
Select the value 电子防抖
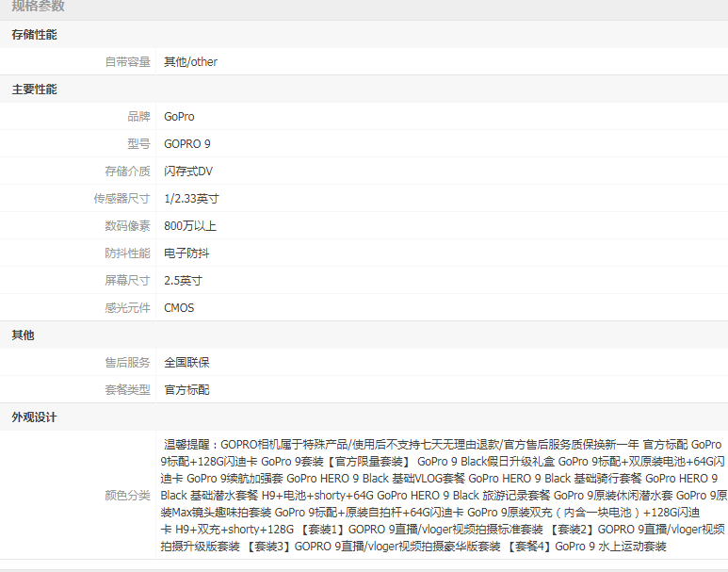(186, 253)
